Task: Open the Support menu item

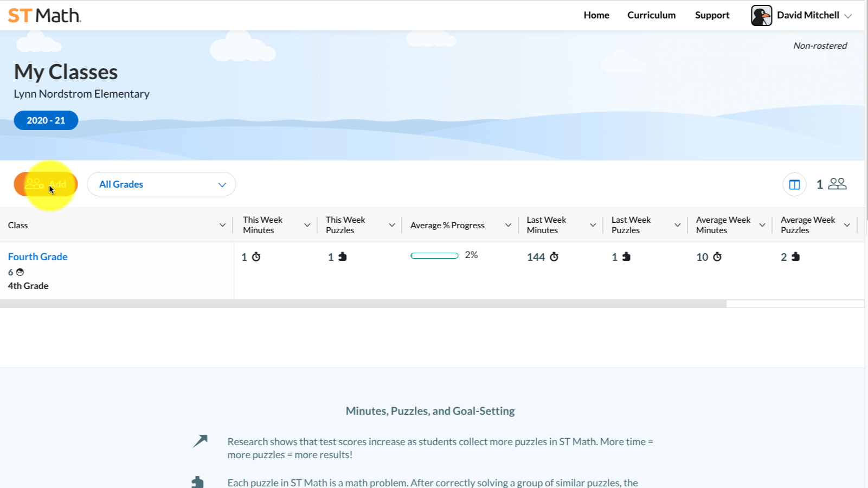Action: pos(712,15)
